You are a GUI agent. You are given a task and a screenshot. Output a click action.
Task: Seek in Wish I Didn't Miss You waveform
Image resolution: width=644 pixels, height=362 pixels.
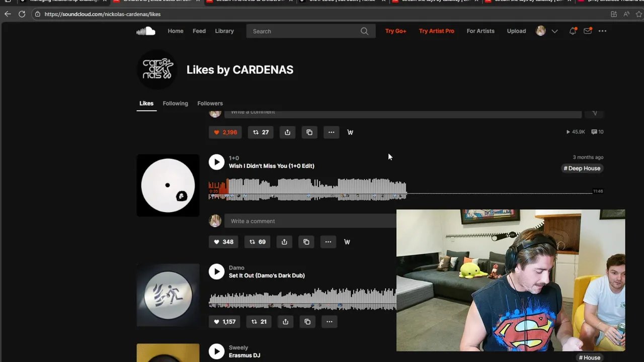pyautogui.click(x=400, y=190)
